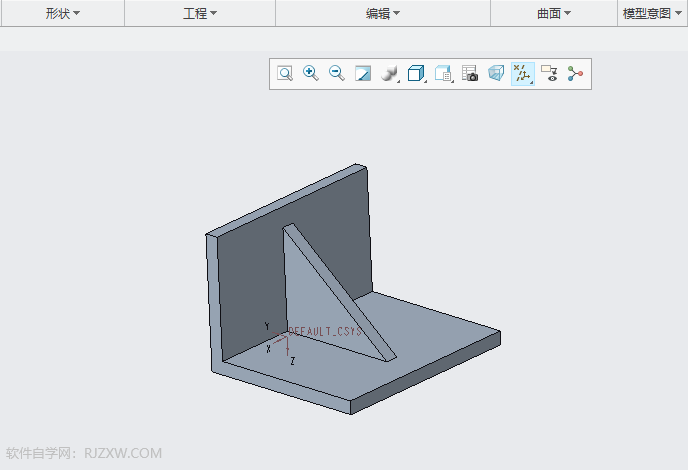Toggle the annotation display eye icon
Image resolution: width=688 pixels, height=470 pixels.
click(549, 74)
